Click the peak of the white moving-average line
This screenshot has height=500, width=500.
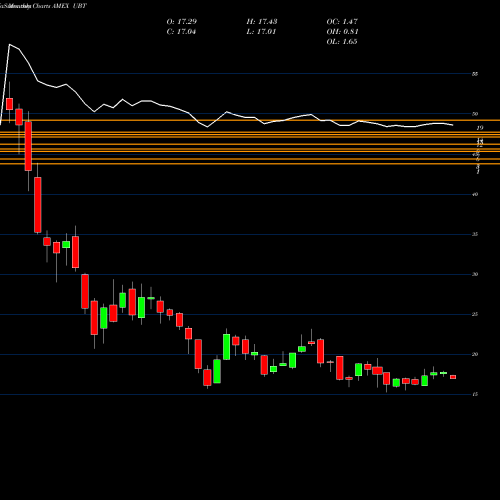point(9,44)
